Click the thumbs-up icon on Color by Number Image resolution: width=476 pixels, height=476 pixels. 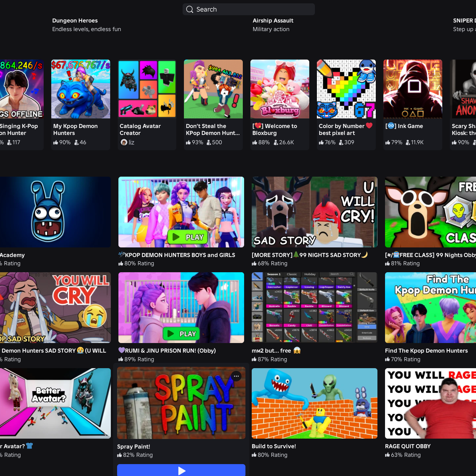321,143
